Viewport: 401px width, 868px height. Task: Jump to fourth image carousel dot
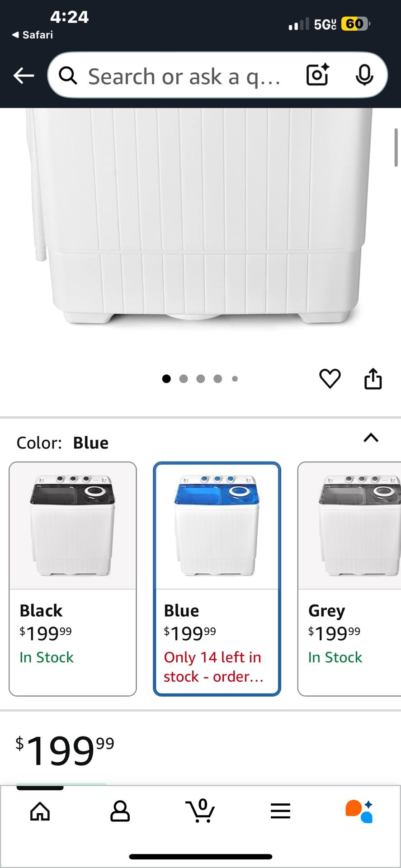(218, 379)
